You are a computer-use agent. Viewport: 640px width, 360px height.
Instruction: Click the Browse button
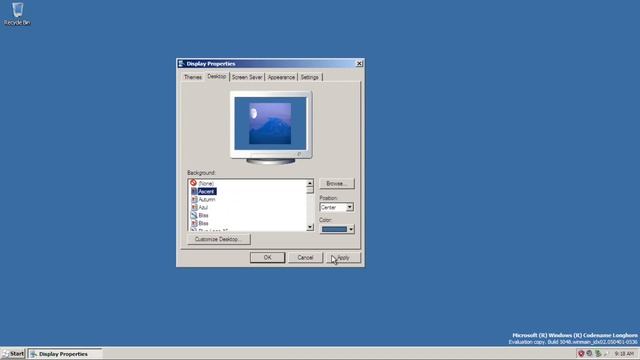point(337,184)
